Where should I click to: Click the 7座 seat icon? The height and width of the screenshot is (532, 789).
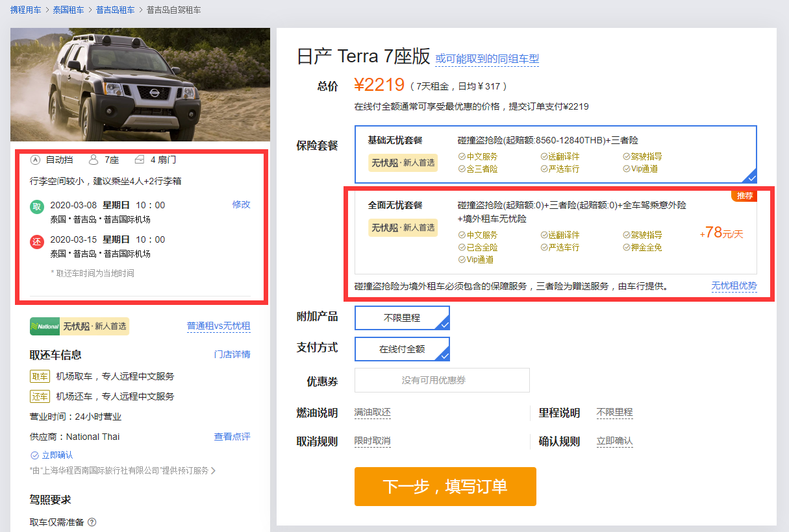94,160
